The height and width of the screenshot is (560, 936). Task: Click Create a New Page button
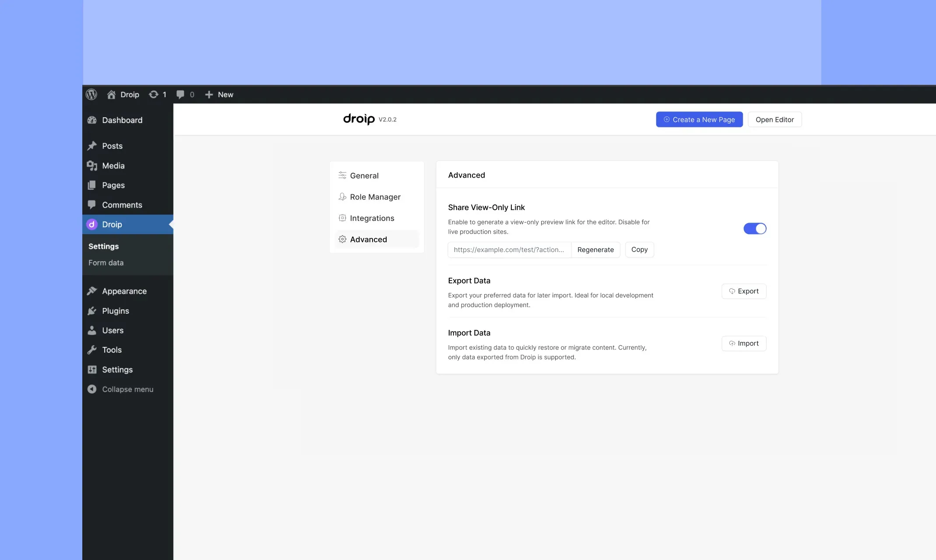699,119
